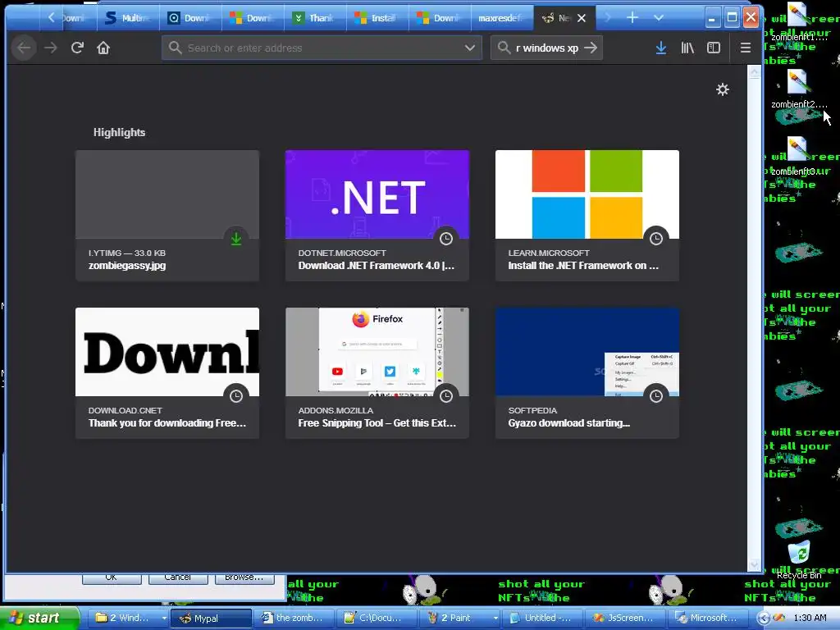Open 'the zomb...' taskbar window

point(294,618)
